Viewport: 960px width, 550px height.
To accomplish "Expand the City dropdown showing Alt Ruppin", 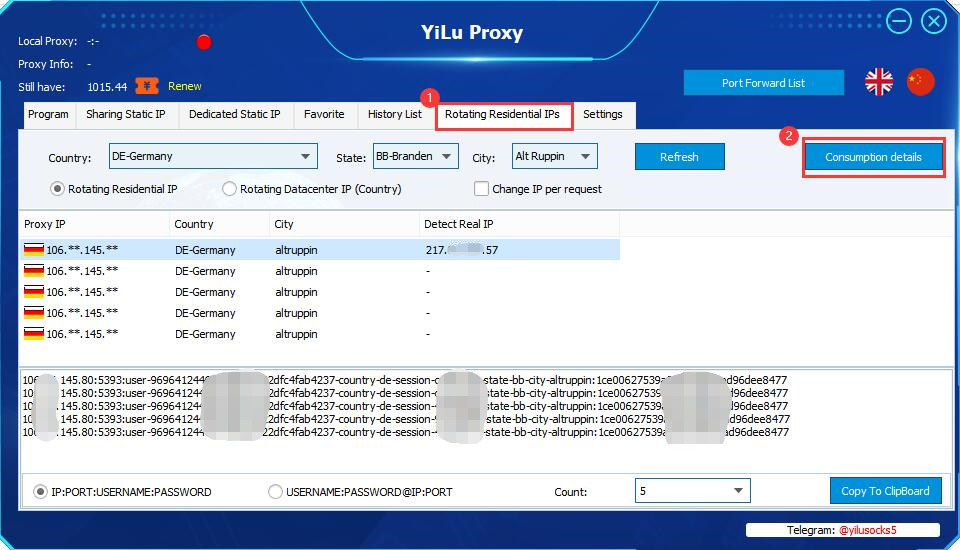I will pos(555,156).
